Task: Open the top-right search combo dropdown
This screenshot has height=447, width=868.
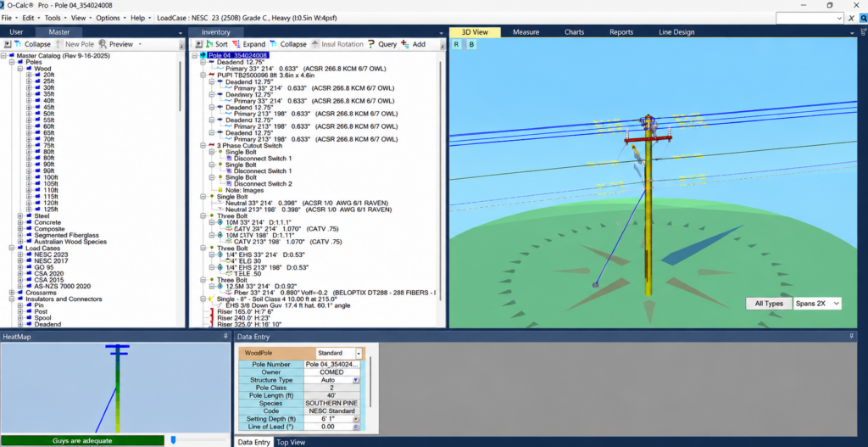Action: [839, 19]
